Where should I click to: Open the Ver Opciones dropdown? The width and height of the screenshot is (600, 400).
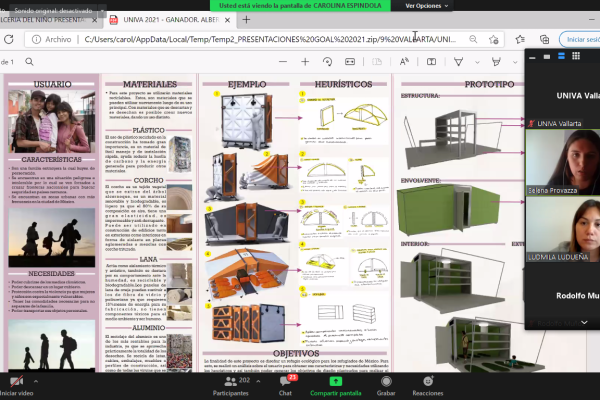(426, 6)
